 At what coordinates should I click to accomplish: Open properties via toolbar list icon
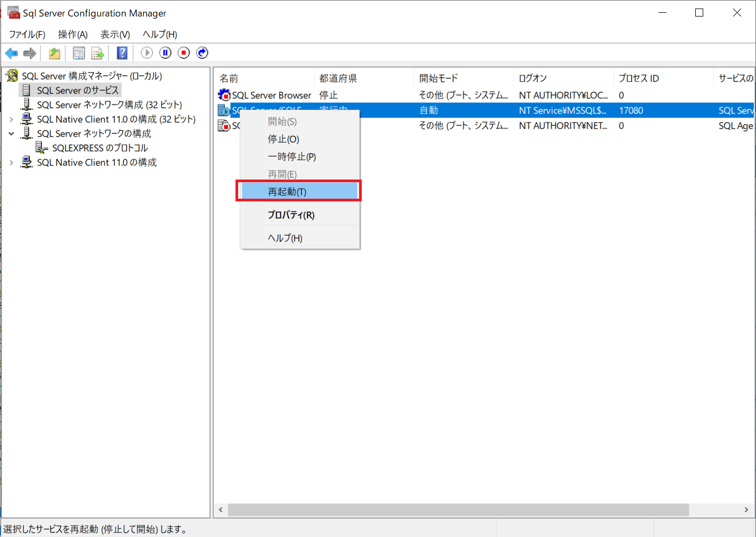point(79,53)
